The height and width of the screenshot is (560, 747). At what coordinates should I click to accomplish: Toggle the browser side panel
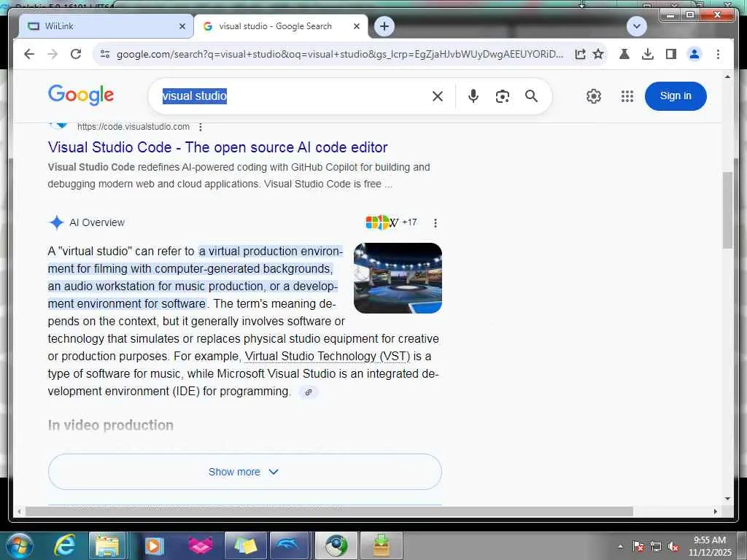pyautogui.click(x=671, y=54)
